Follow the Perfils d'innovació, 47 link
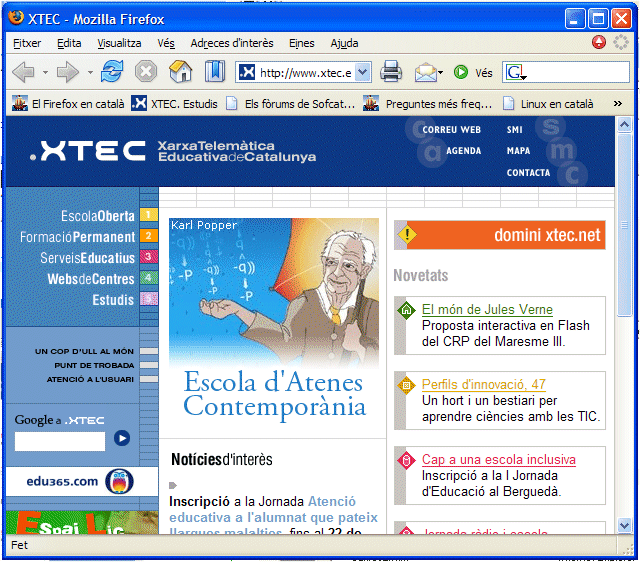640x562 pixels. tap(483, 384)
